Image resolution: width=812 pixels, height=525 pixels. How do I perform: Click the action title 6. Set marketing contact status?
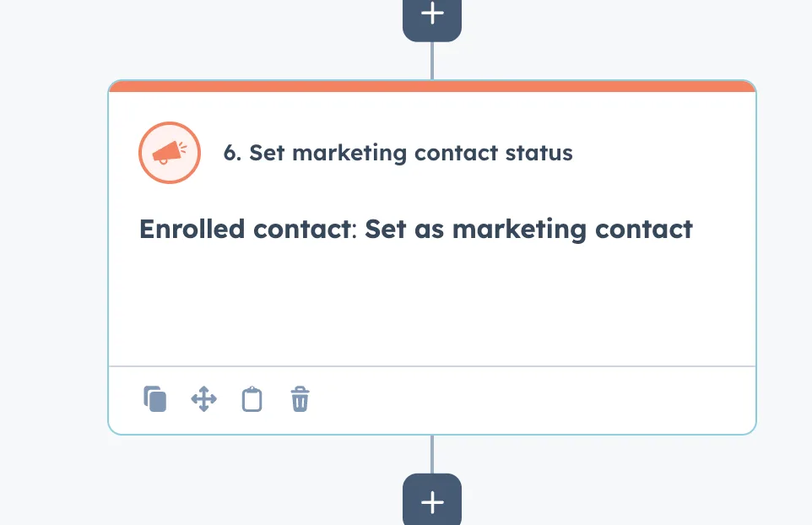(398, 153)
